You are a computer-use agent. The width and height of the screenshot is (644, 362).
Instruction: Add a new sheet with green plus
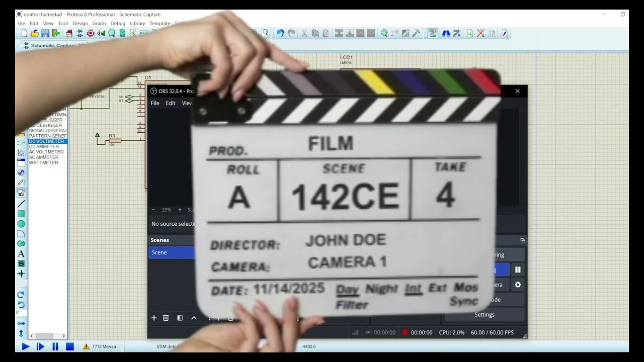point(470,33)
